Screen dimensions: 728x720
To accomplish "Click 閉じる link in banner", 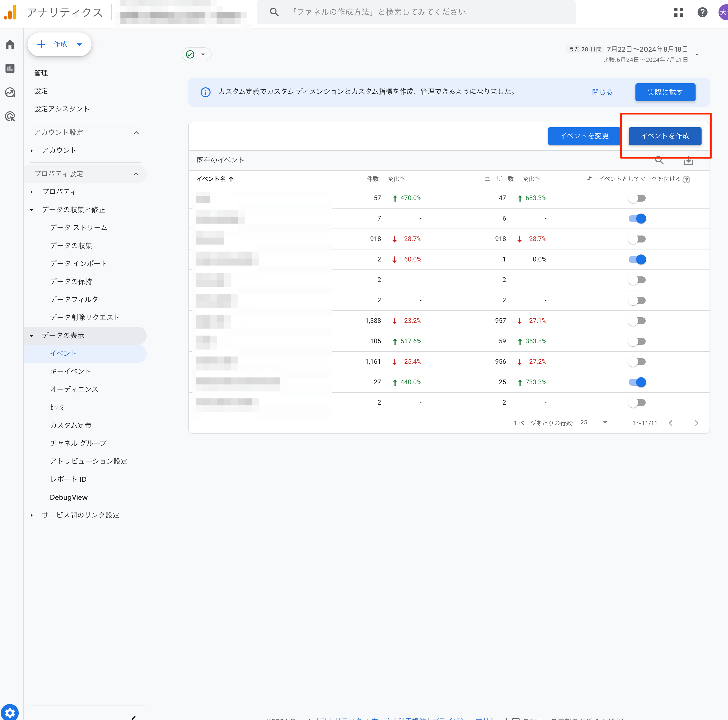I will coord(602,92).
